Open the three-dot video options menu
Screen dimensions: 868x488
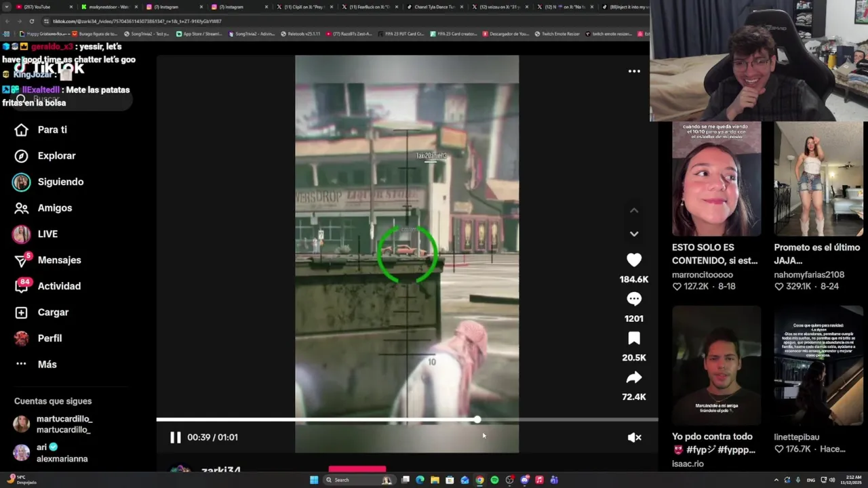(634, 71)
